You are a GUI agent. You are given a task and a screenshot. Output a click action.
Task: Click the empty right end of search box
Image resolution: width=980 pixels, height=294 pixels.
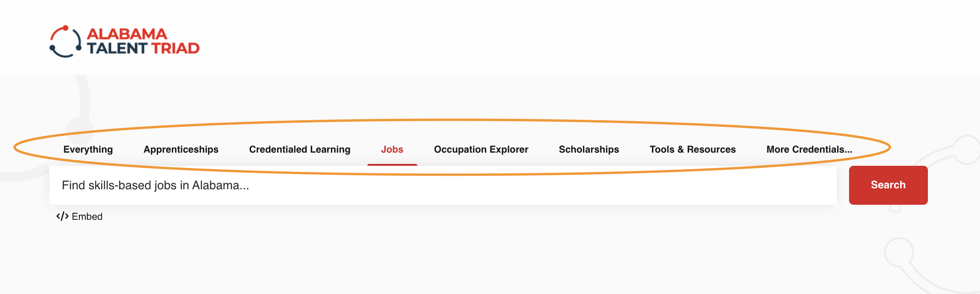[798, 186]
